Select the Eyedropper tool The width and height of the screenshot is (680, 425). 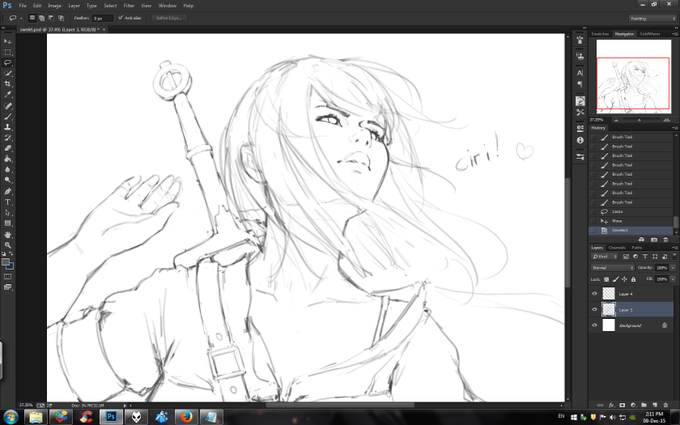point(7,95)
